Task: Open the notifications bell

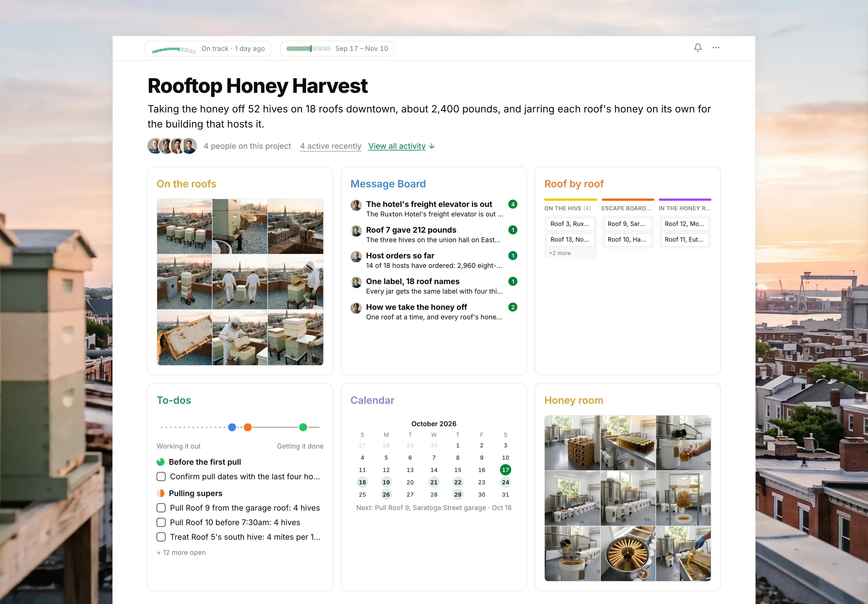Action: (x=697, y=48)
